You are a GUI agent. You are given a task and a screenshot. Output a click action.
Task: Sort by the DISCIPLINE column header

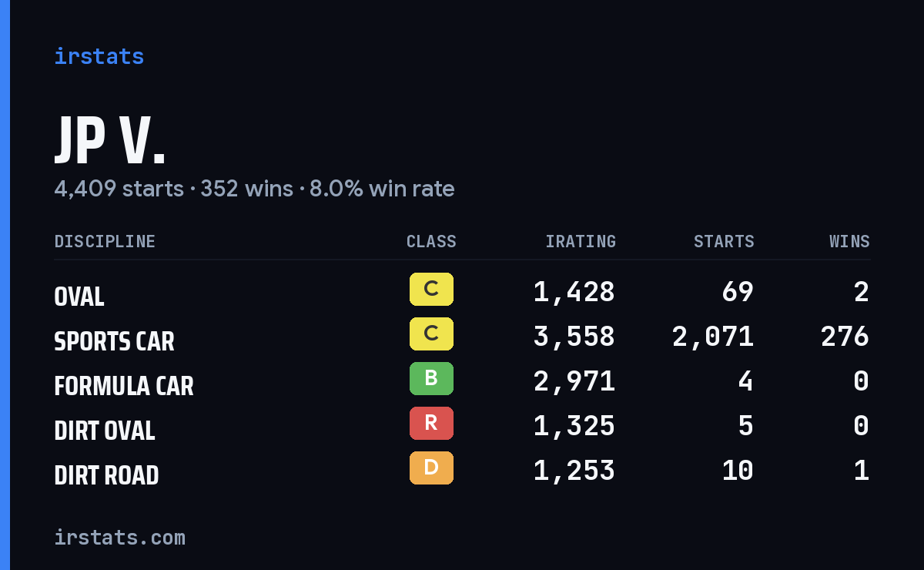[x=105, y=242]
